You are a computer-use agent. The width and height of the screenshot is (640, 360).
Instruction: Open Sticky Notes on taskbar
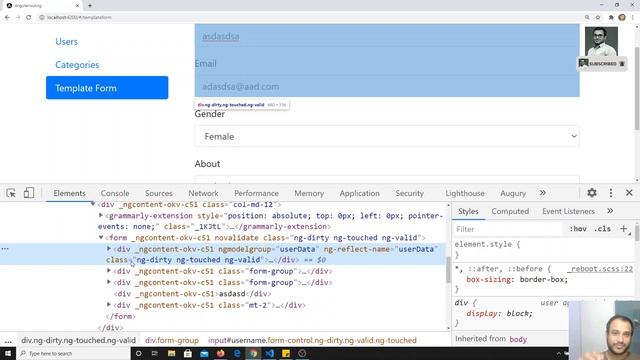click(x=286, y=353)
